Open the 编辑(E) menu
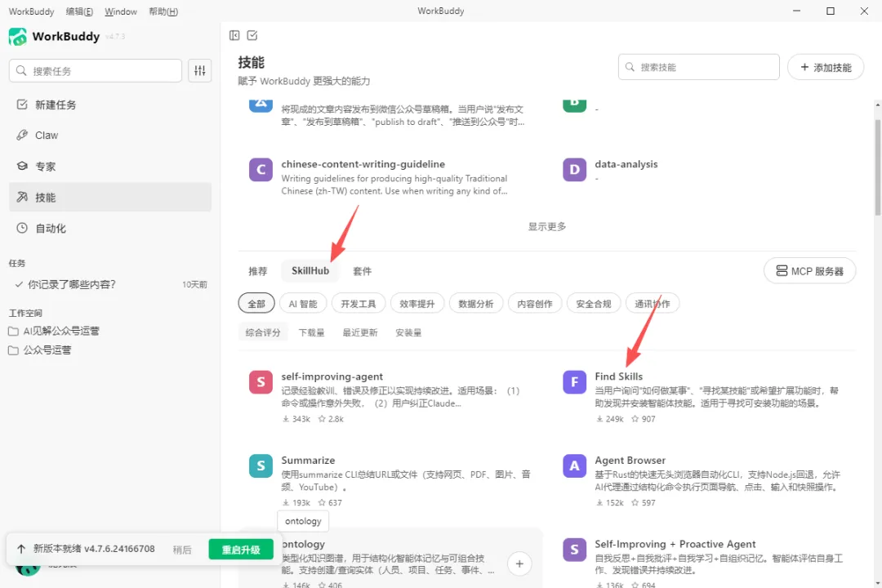The image size is (882, 588). (79, 11)
